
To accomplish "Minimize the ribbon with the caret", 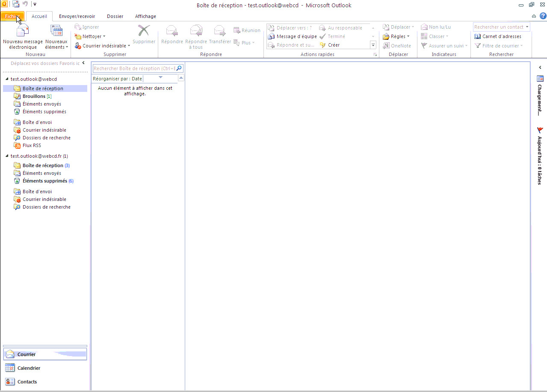I will click(x=534, y=16).
